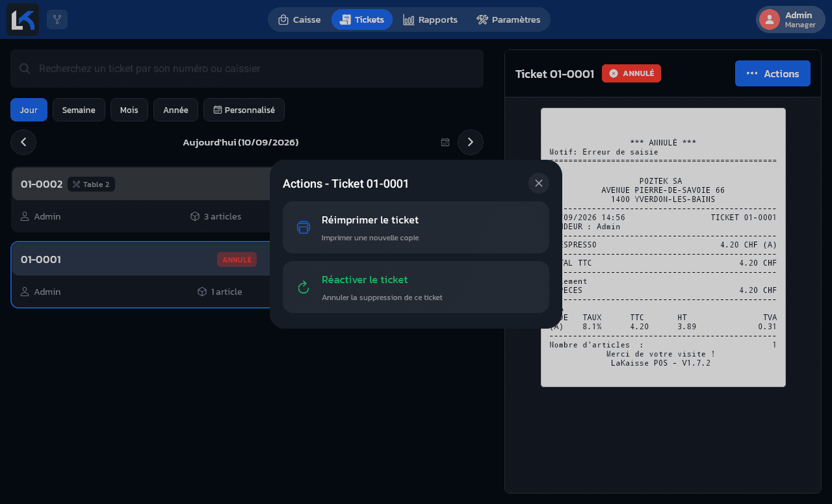Click the magnifier search icon
This screenshot has height=504, width=832.
pos(25,68)
